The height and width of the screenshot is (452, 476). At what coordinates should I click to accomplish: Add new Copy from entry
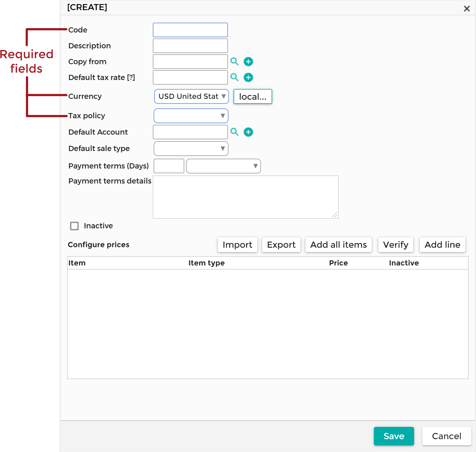(248, 61)
